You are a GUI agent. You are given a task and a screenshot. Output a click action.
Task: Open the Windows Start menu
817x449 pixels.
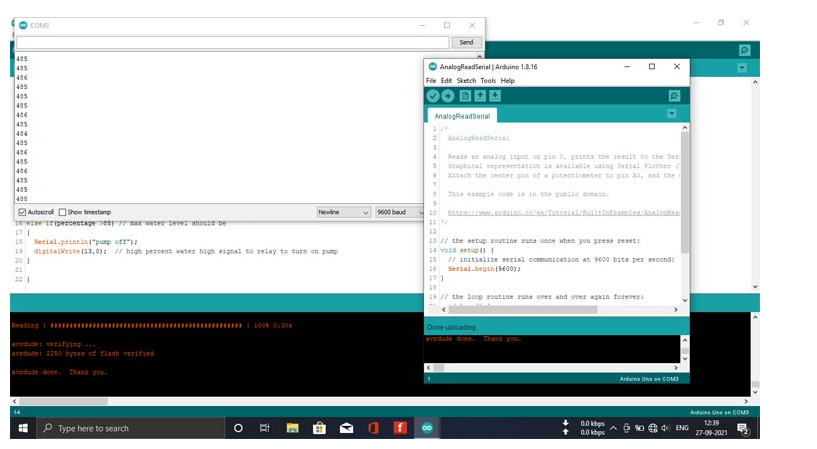[x=23, y=428]
